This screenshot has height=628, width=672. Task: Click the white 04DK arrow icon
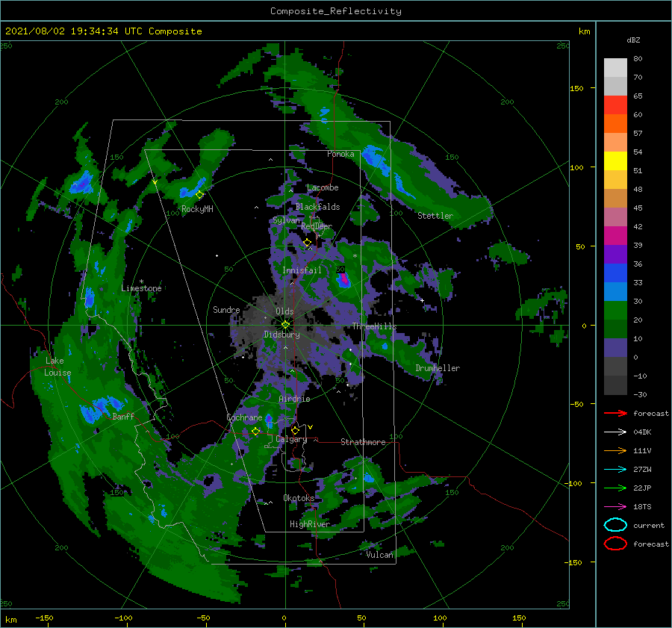615,432
